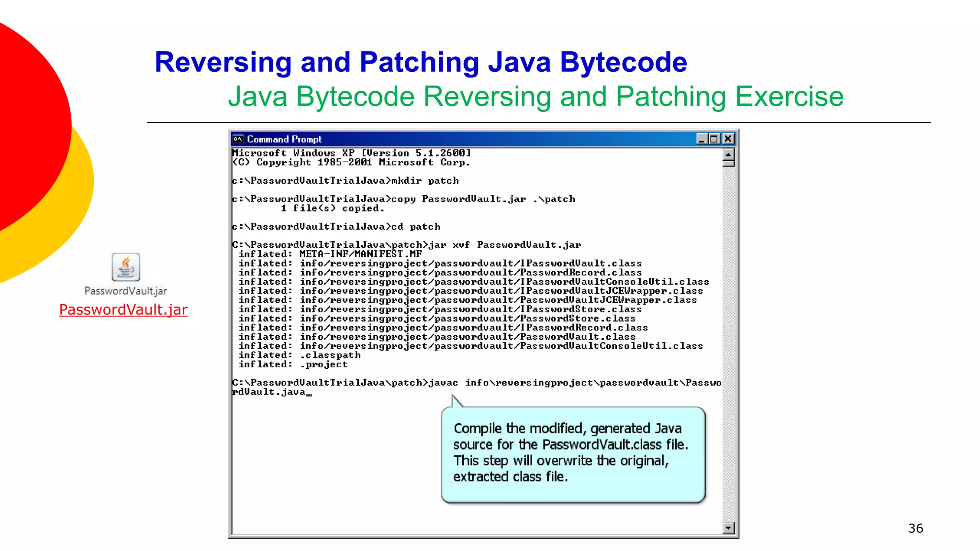The height and width of the screenshot is (551, 980).
Task: Click the IPasswordStore.class inflated line
Action: click(440, 309)
